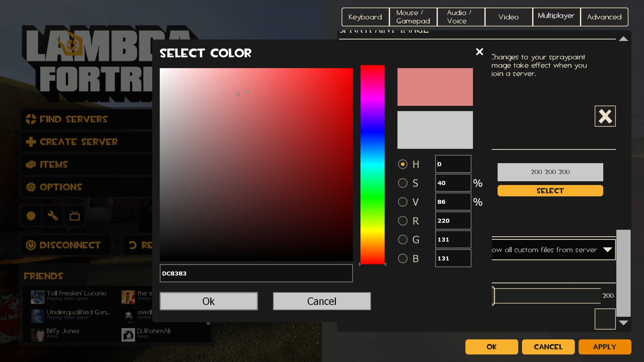The height and width of the screenshot is (362, 644).
Task: Open custom files from server dropdown
Action: click(x=607, y=250)
